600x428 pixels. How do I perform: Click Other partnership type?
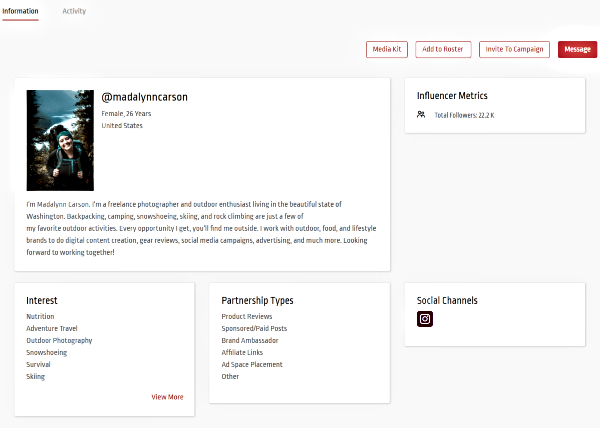[230, 376]
